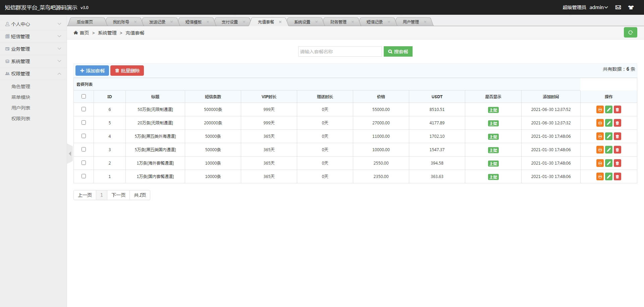Click the orange disable icon for package ID 3
The width and height of the screenshot is (644, 307).
[x=600, y=150]
